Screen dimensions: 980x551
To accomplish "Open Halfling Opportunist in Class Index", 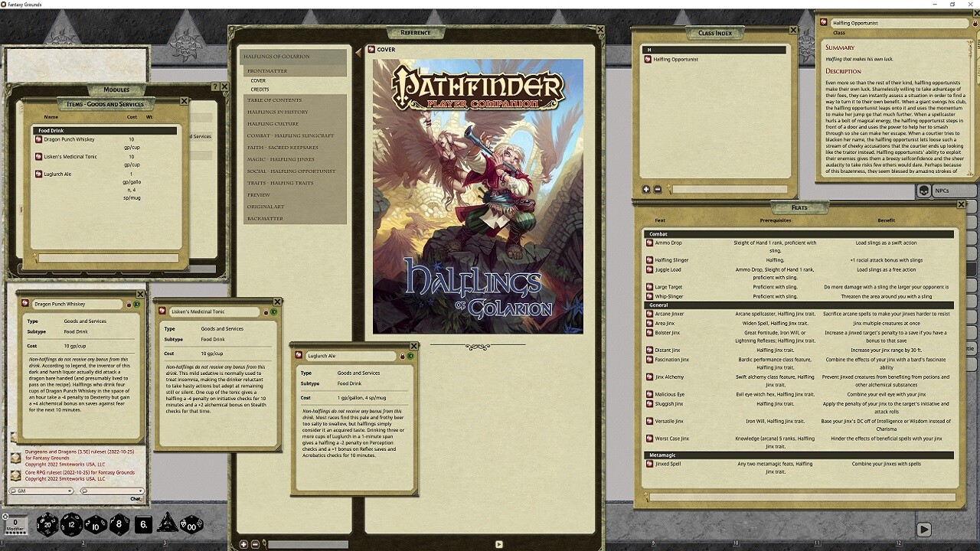I will coord(675,59).
